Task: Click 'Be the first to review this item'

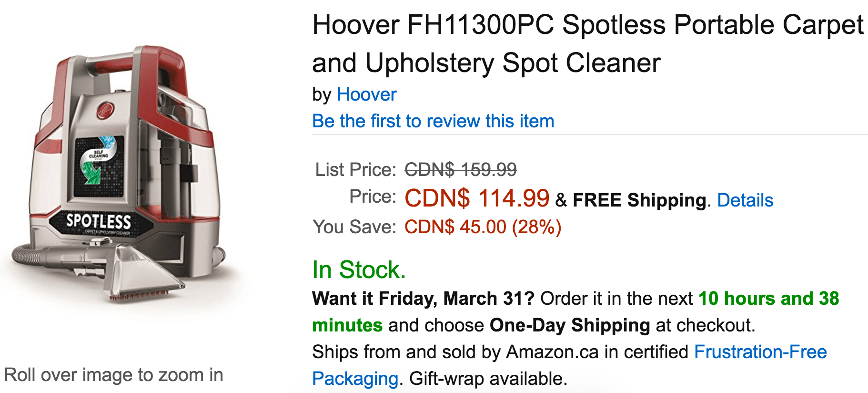Action: pos(433,121)
